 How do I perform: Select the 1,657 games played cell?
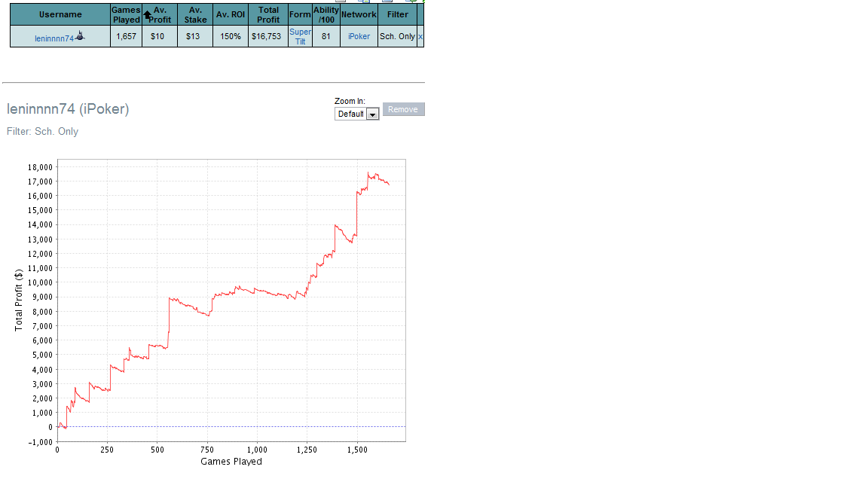(x=127, y=36)
